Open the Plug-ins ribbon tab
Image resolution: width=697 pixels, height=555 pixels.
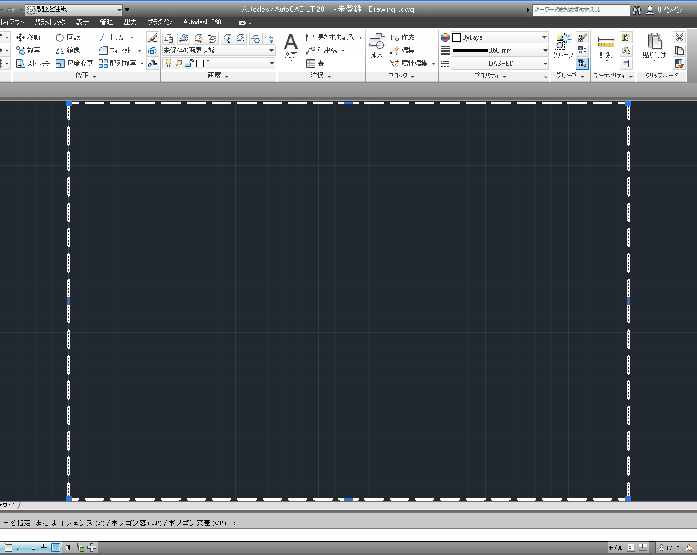pyautogui.click(x=160, y=22)
